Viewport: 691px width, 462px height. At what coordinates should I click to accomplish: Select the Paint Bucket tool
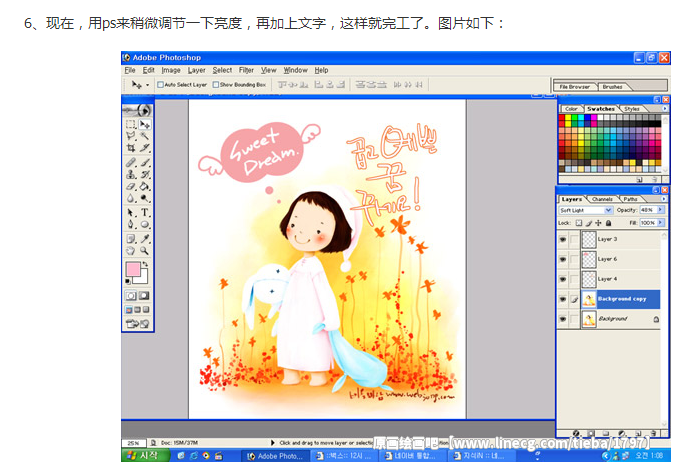coord(145,186)
